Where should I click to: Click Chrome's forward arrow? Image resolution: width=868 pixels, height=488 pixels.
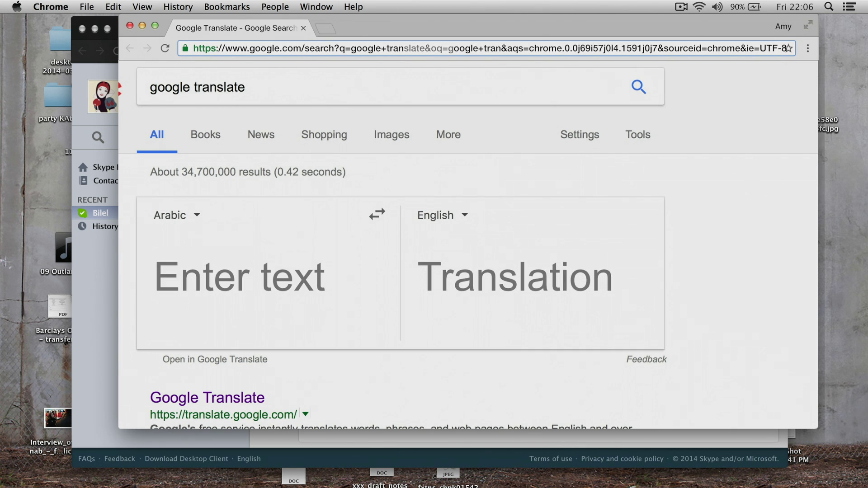click(x=147, y=48)
